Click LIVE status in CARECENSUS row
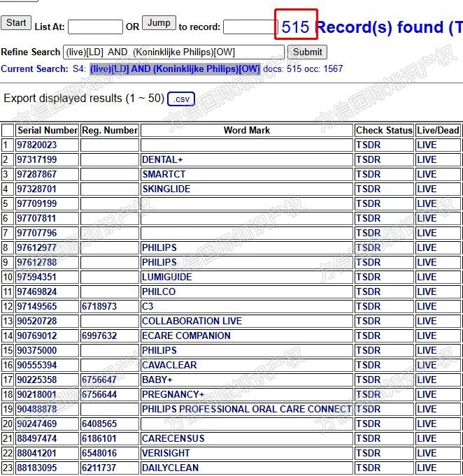 point(427,438)
